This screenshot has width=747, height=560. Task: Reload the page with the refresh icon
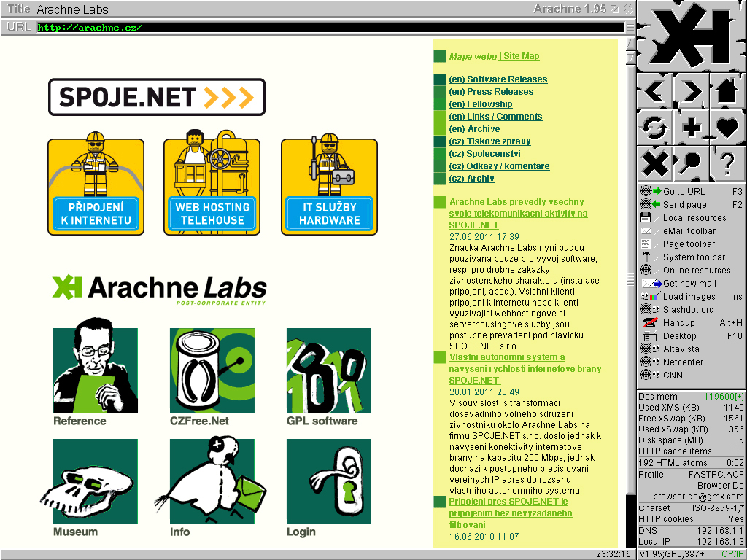pos(655,127)
